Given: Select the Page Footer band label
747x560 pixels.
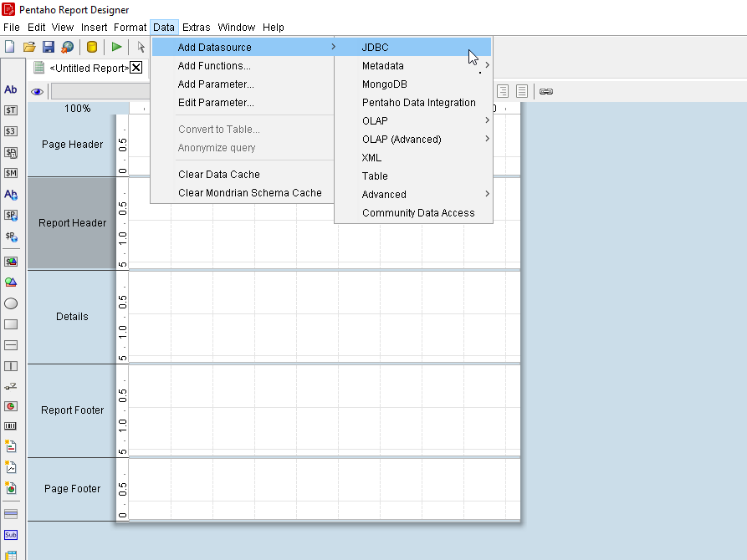Looking at the screenshot, I should tap(72, 489).
